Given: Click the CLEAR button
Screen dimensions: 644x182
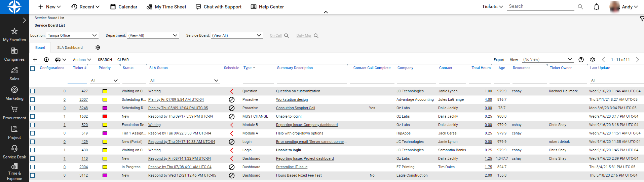Looking at the screenshot, I should (123, 60).
